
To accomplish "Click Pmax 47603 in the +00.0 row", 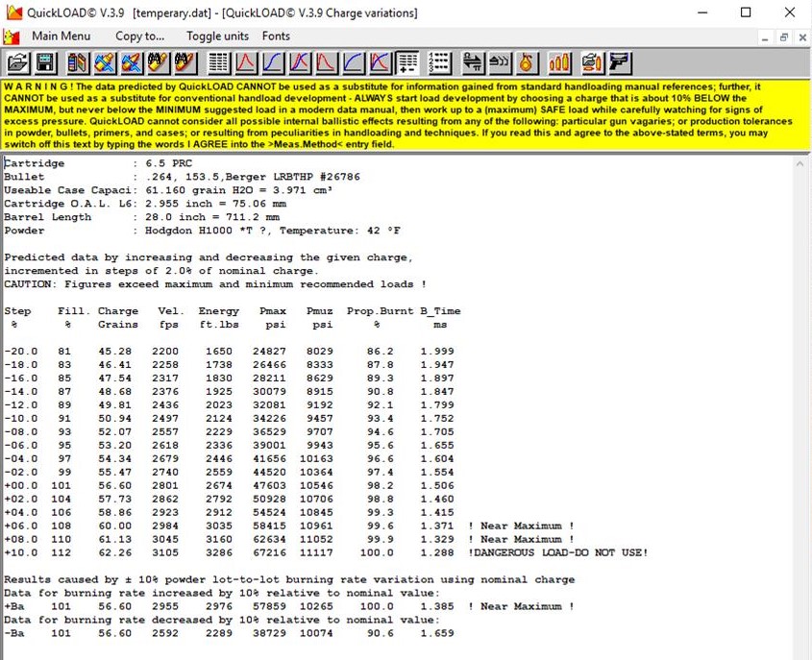I will (269, 486).
